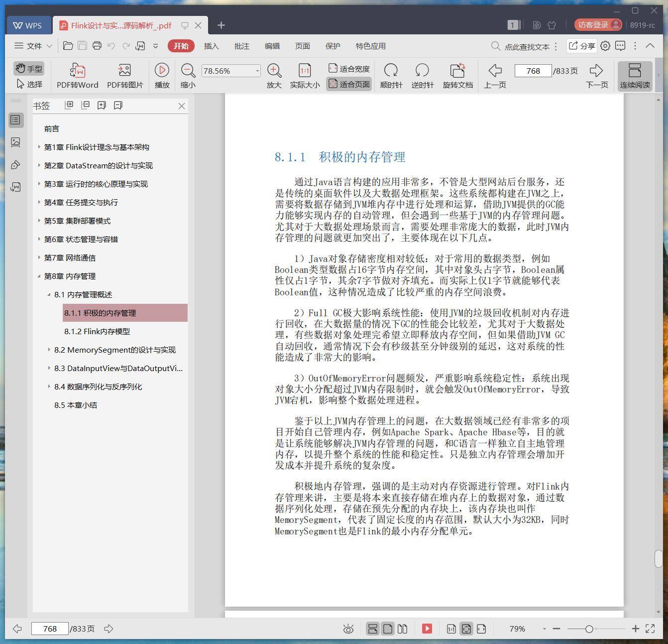Collapse the ribbon with the chevron
668x644 pixels.
pyautogui.click(x=650, y=46)
